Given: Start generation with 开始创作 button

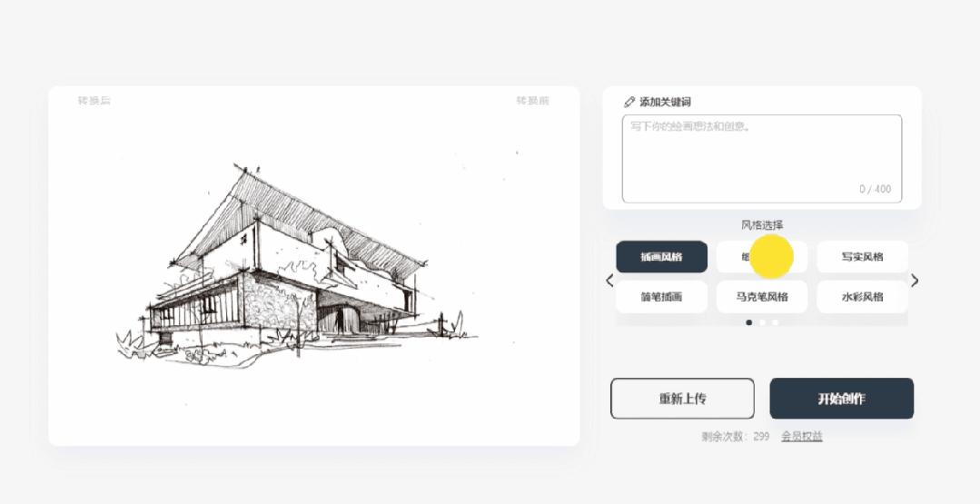Looking at the screenshot, I should point(841,399).
